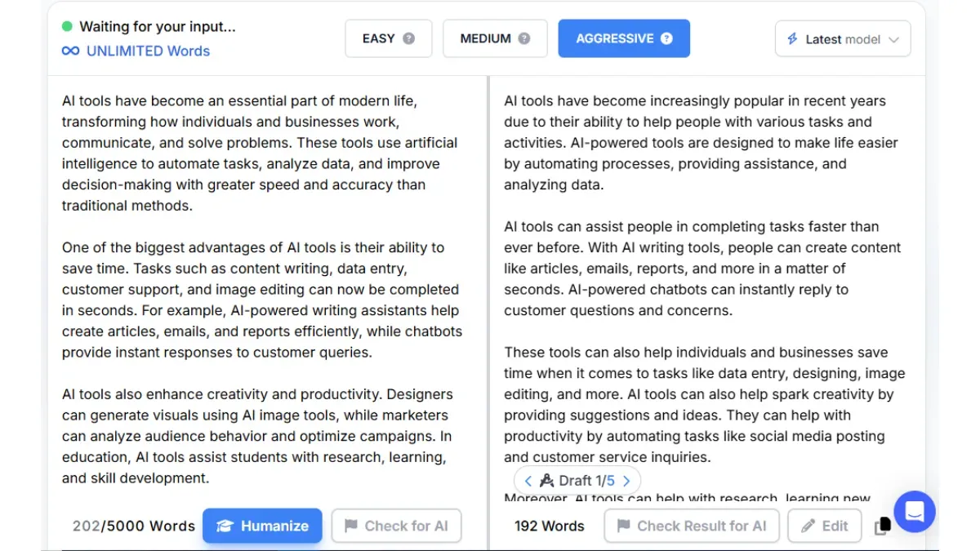Click the green status indicator dot

[67, 27]
